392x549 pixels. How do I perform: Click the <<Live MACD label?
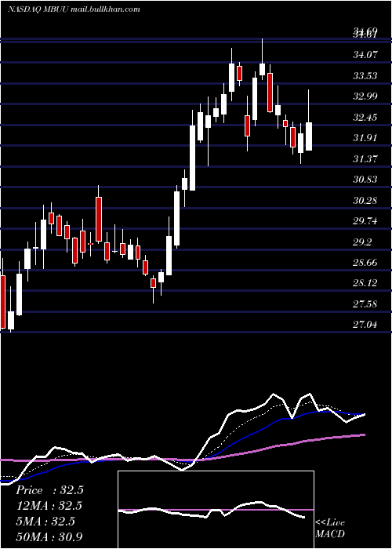(330, 528)
